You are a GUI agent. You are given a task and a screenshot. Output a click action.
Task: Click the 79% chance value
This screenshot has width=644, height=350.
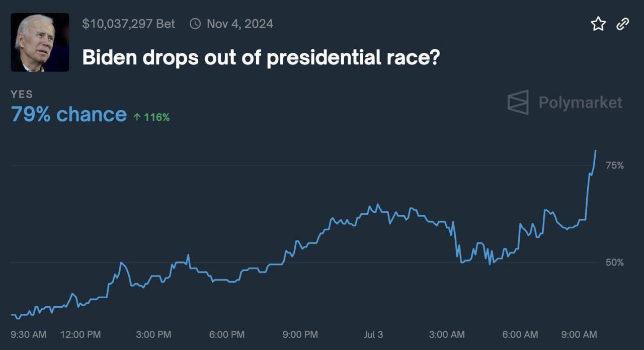click(68, 115)
